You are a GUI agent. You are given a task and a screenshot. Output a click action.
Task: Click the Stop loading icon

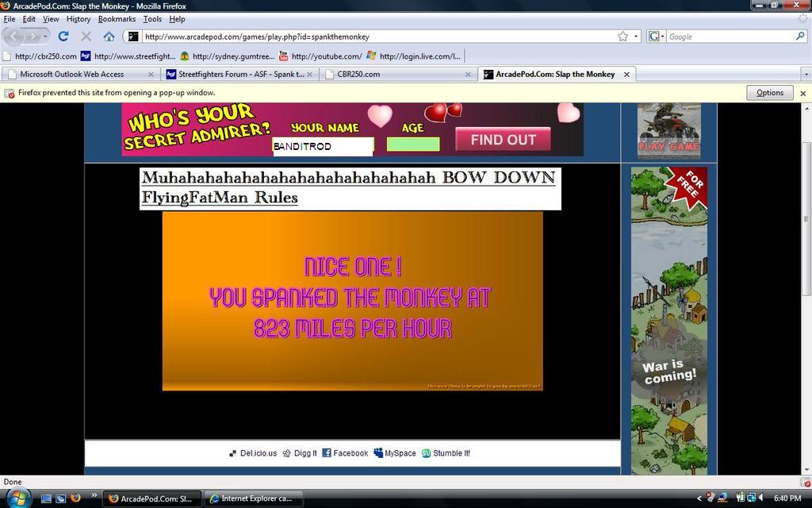[x=86, y=37]
